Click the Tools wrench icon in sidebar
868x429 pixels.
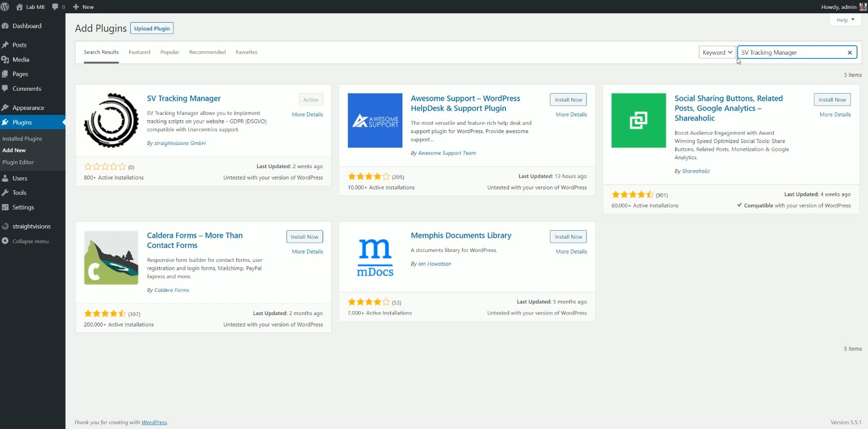5,193
